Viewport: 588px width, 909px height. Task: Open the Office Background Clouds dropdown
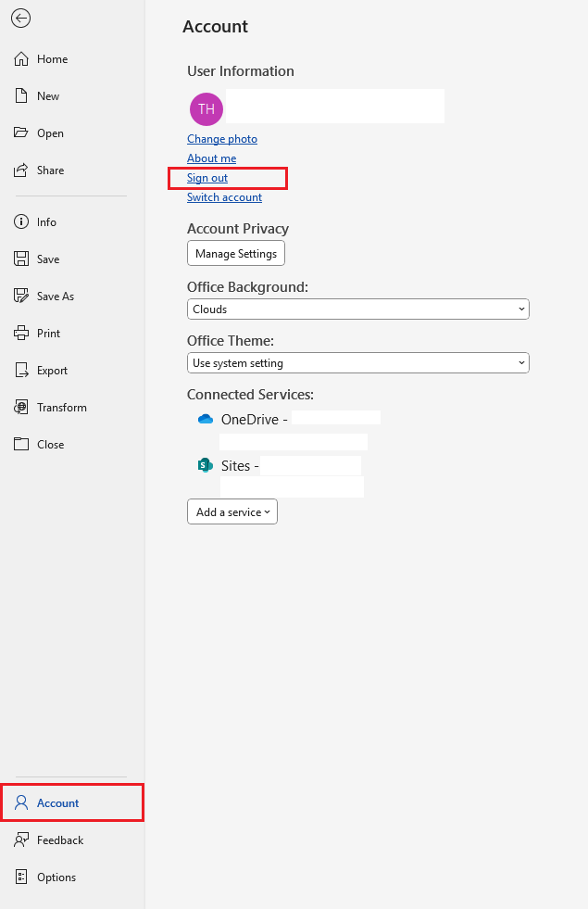357,309
